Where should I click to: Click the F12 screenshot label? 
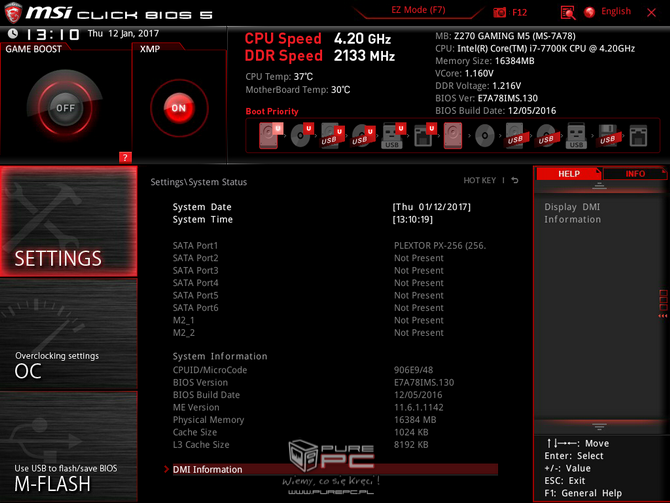519,12
